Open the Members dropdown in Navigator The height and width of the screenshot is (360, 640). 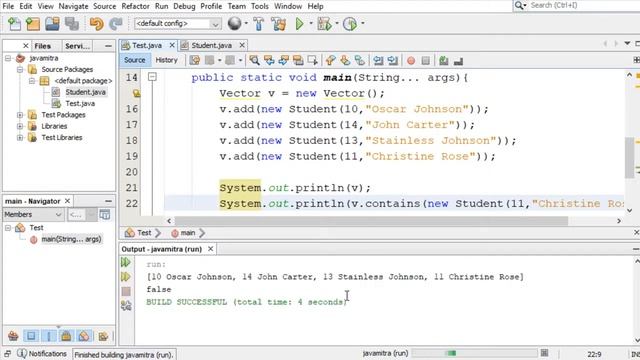33,214
